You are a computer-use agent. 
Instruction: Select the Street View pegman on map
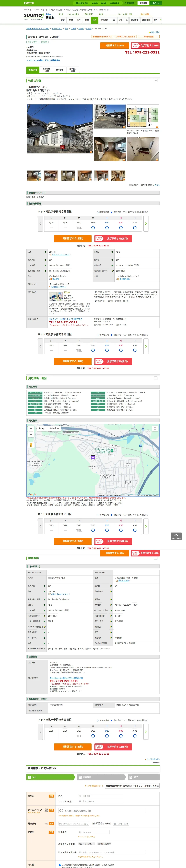pyautogui.click(x=31, y=445)
